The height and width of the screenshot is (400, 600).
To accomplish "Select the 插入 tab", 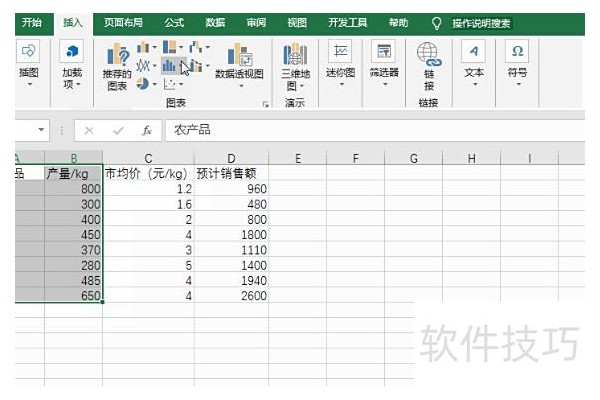I will (x=73, y=23).
